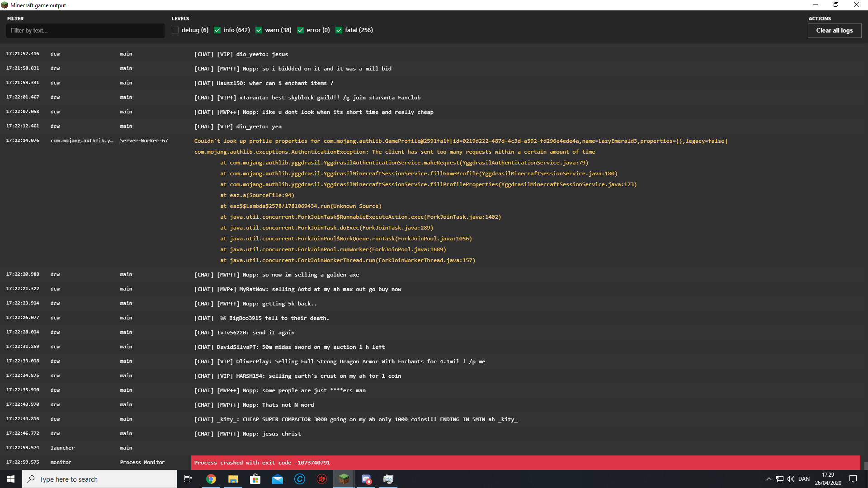Open Discord from the taskbar
868x488 pixels.
pyautogui.click(x=366, y=479)
